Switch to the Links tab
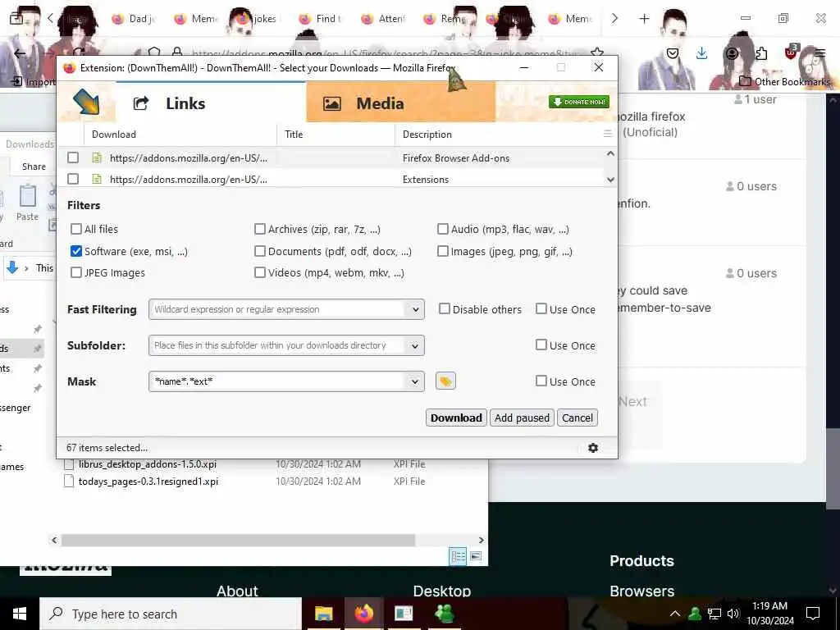This screenshot has width=840, height=630. pos(211,103)
